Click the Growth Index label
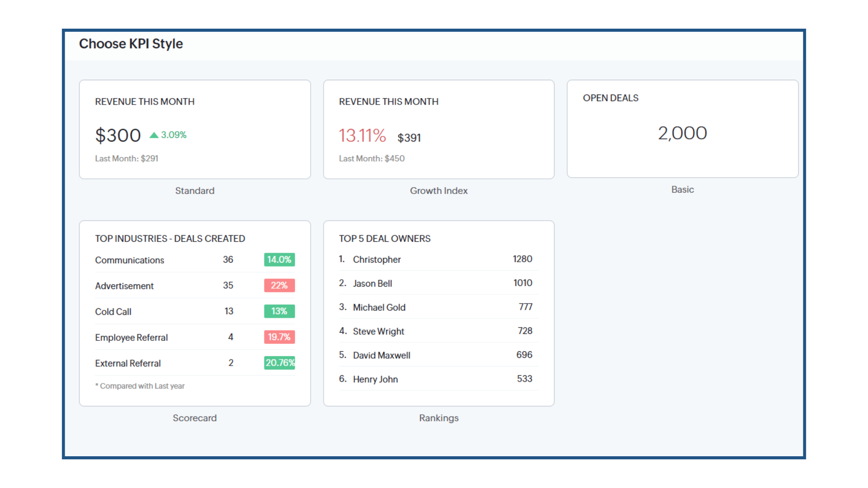The height and width of the screenshot is (488, 868). 439,191
